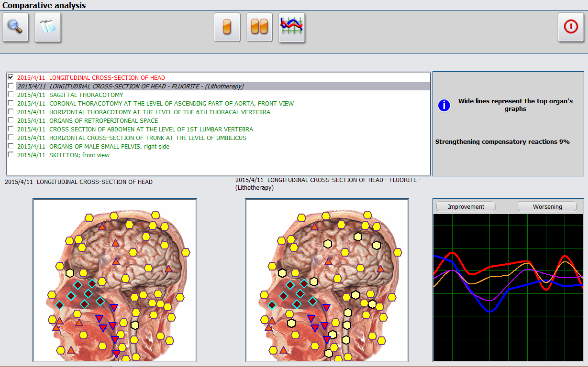Select the single orange capsule icon

(227, 27)
